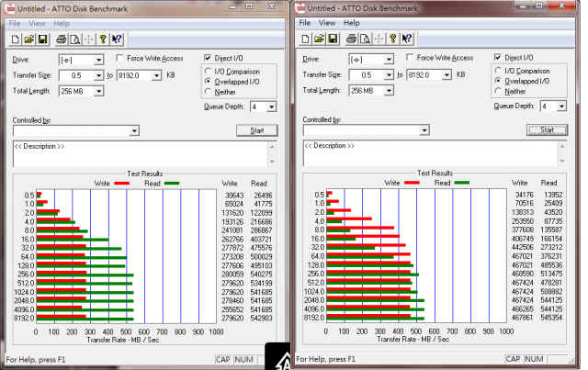Open File menu in right window
Image resolution: width=588 pixels, height=370 pixels.
coord(304,23)
